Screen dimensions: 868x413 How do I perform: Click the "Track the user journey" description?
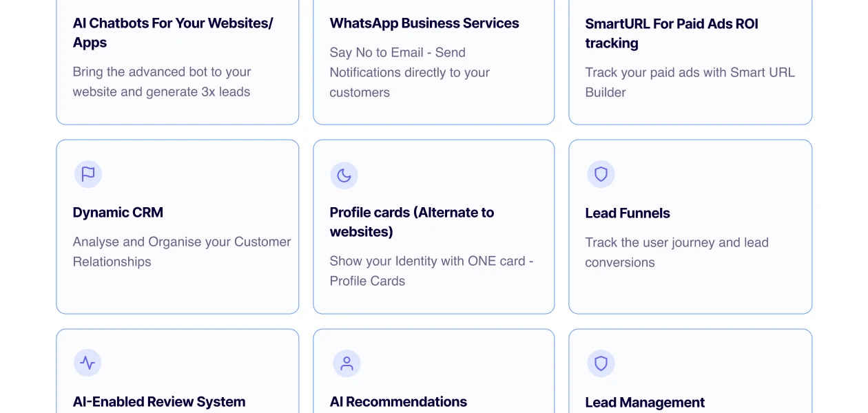[x=676, y=252]
